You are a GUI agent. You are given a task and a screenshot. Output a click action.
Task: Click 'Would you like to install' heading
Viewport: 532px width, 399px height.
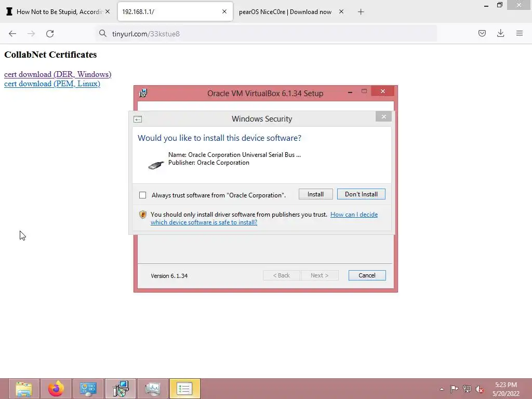(219, 138)
